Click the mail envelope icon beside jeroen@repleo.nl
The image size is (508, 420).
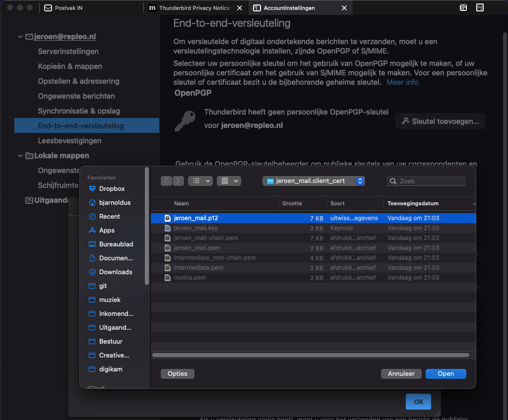29,37
